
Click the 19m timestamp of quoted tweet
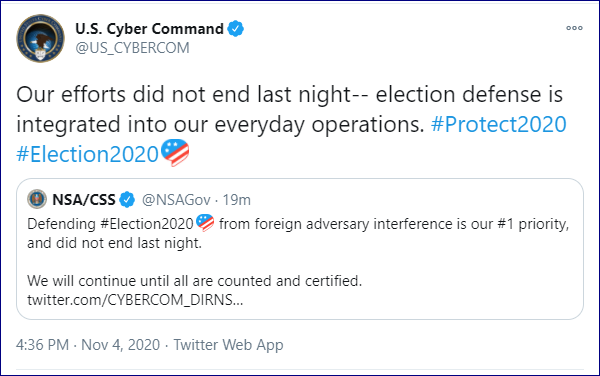(236, 200)
